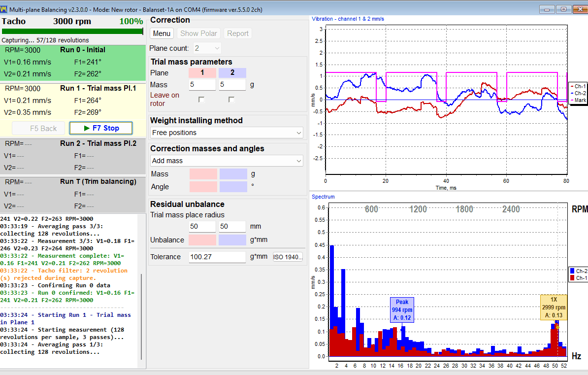Click trial mass radius field for plane 1

coord(202,226)
